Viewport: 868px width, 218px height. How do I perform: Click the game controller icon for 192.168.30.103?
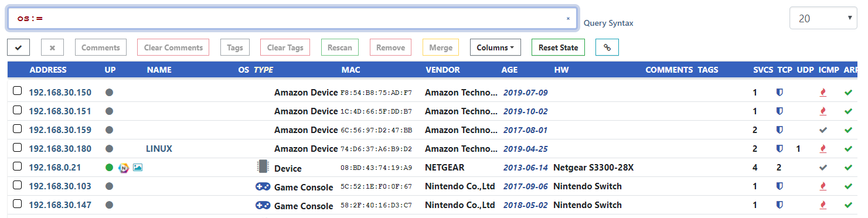click(263, 186)
